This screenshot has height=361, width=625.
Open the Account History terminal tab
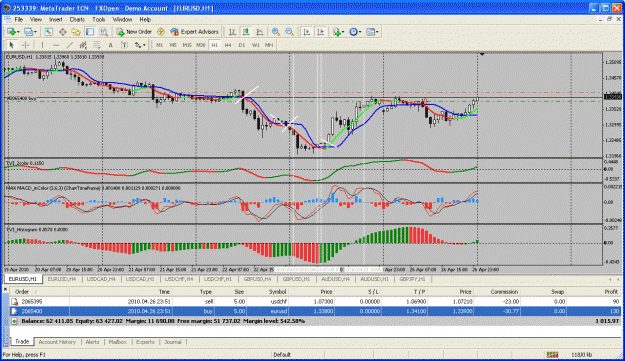point(57,342)
